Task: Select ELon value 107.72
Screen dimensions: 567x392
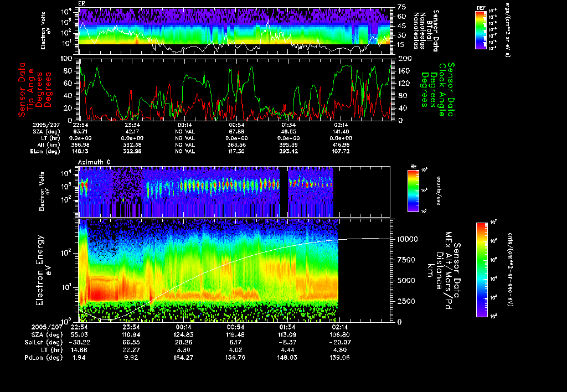Action: tap(341, 151)
